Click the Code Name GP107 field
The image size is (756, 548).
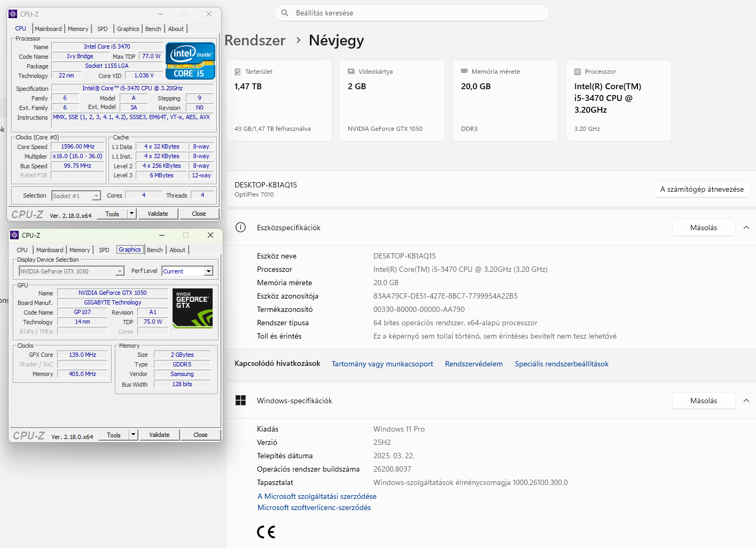(x=82, y=312)
